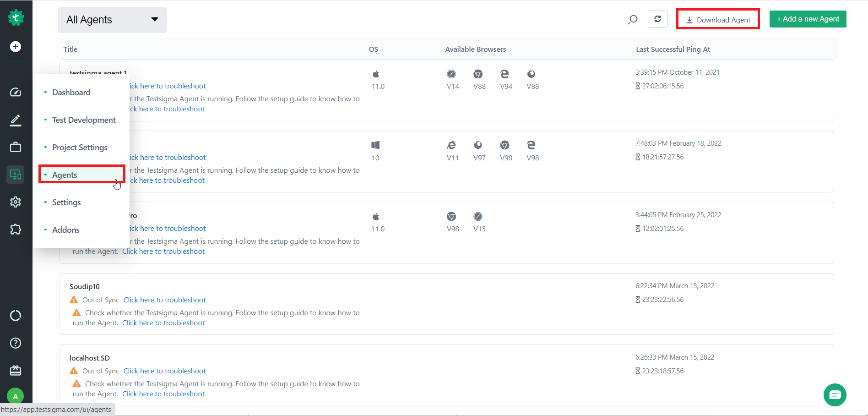The width and height of the screenshot is (868, 416).
Task: Select Settings from the flyout menu
Action: pyautogui.click(x=66, y=203)
